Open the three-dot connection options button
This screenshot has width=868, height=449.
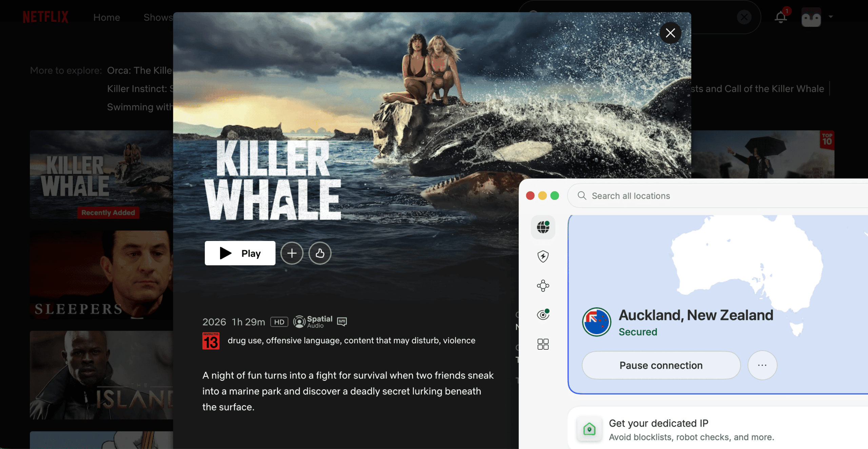tap(762, 365)
